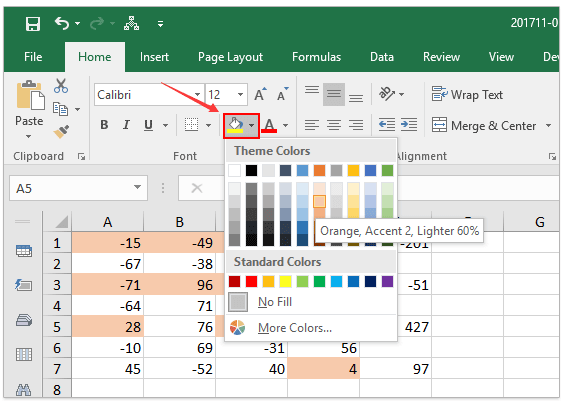Expand the font size dropdown showing 12
Viewport: 563px width, 403px height.
click(240, 94)
